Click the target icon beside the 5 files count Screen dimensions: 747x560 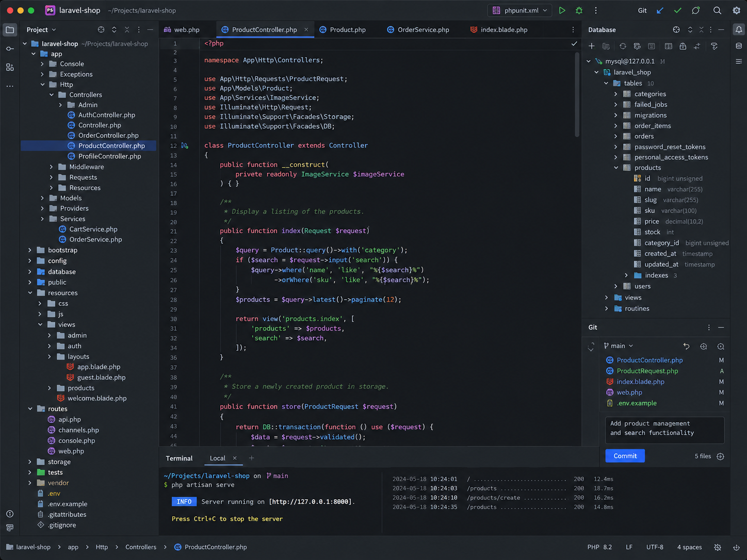pyautogui.click(x=720, y=456)
